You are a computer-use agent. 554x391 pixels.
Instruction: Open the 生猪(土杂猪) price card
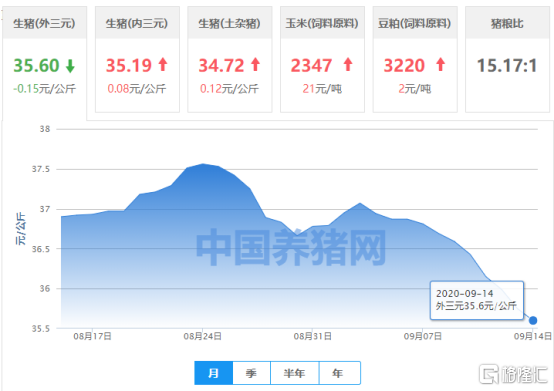pyautogui.click(x=230, y=59)
